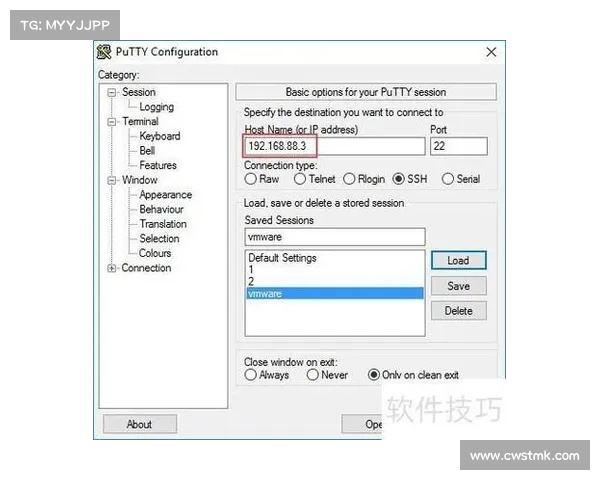Set close window on exit to Never
The height and width of the screenshot is (480, 600).
(x=327, y=375)
